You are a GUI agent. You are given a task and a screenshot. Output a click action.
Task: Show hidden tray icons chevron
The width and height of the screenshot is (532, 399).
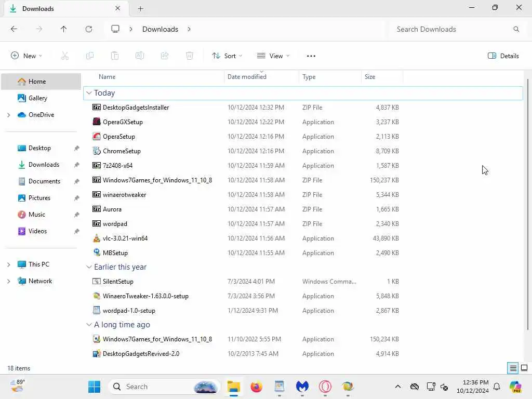pyautogui.click(x=398, y=387)
